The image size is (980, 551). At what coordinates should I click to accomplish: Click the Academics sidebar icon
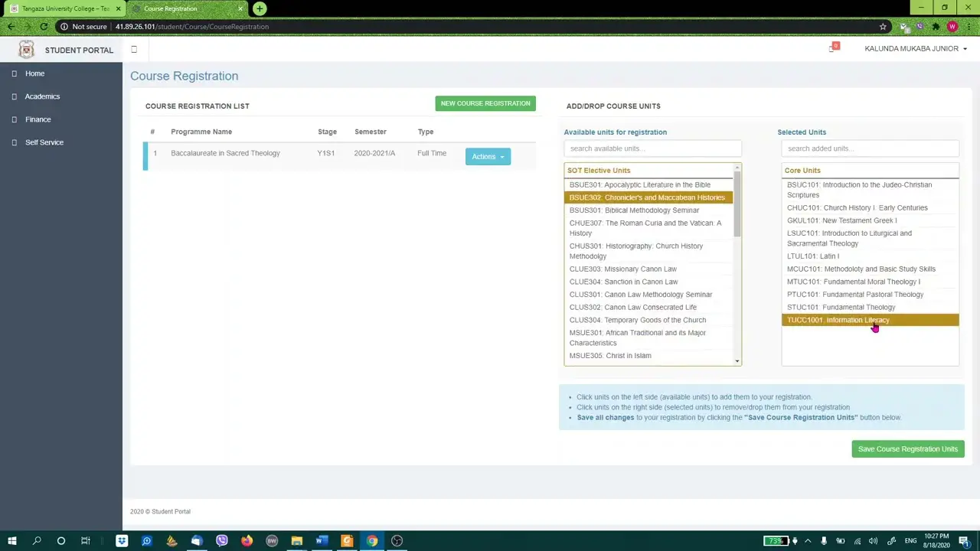(x=14, y=96)
